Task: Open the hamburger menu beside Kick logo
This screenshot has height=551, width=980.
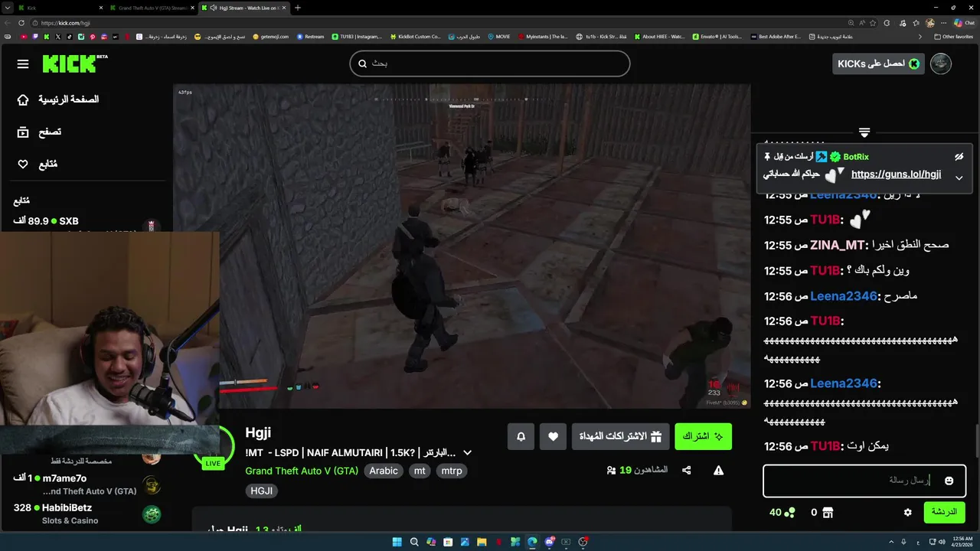Action: click(23, 64)
